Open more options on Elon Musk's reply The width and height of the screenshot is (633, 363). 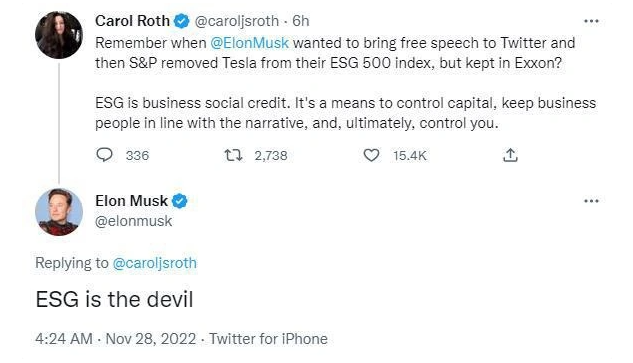[591, 201]
